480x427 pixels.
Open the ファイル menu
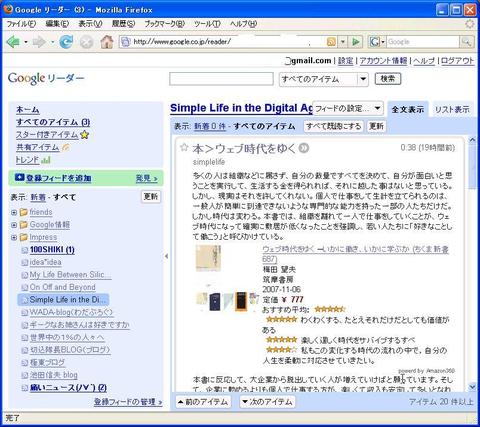[21, 24]
